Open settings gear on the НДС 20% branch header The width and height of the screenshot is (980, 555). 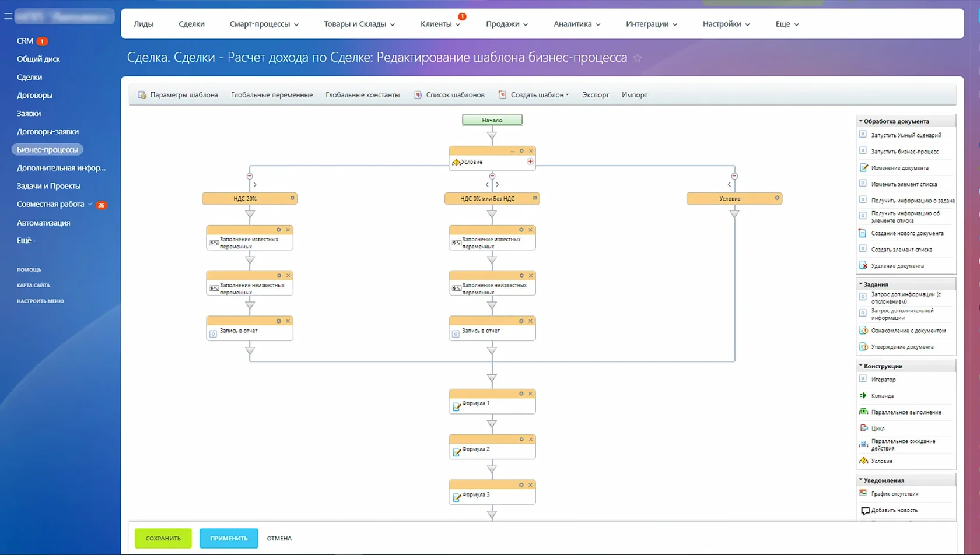point(292,198)
